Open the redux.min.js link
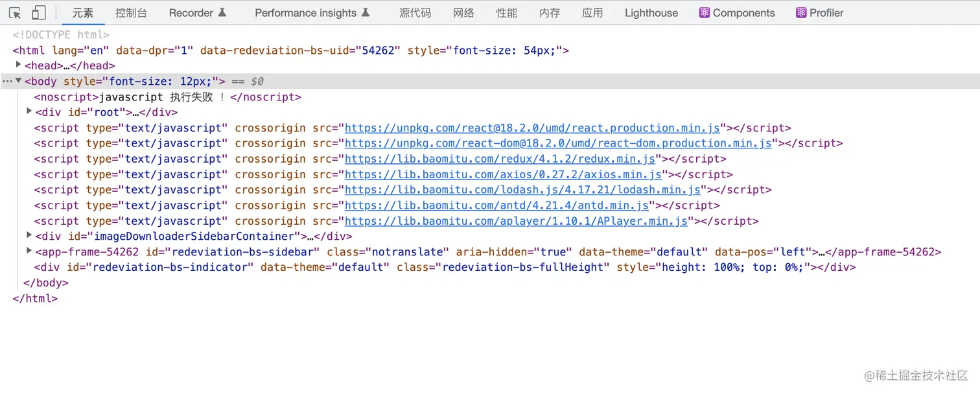Viewport: 980px width, 394px height. pos(500,159)
